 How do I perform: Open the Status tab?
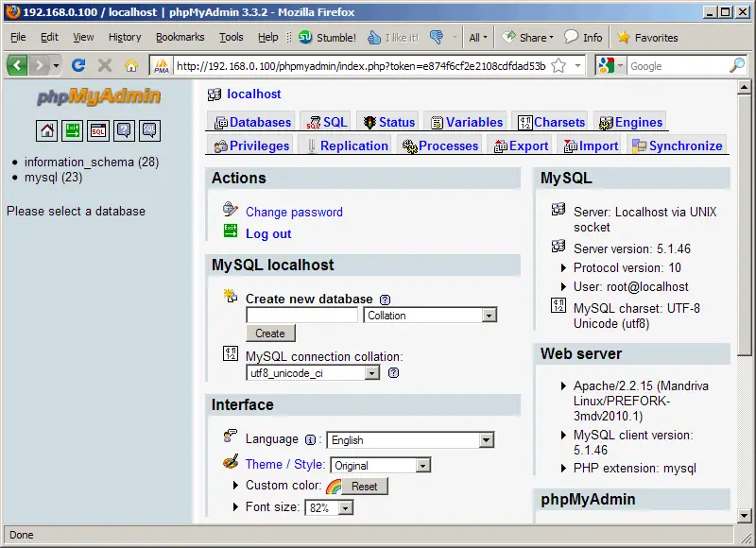[x=389, y=123]
